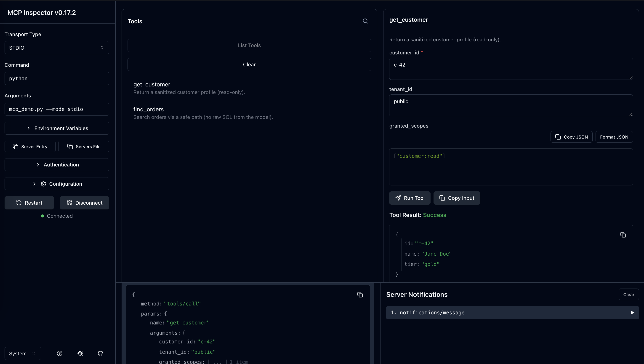The image size is (644, 364).
Task: Expand the notifications/message entry play arrow
Action: (x=633, y=313)
